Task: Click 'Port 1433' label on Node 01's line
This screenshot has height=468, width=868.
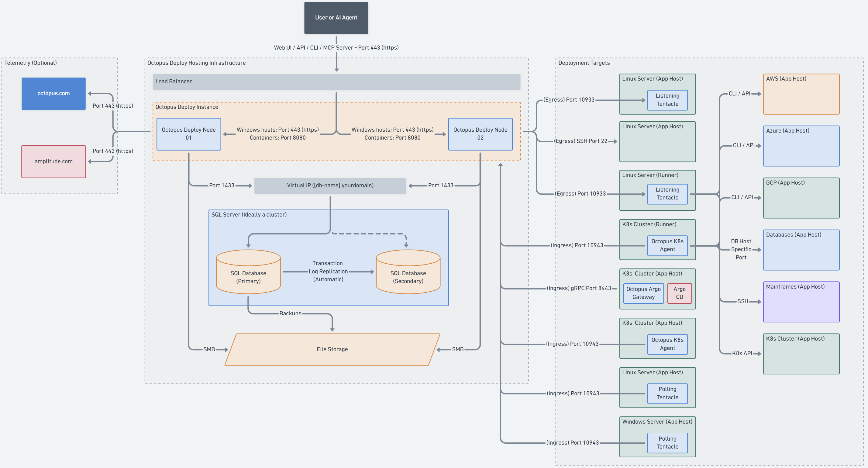Action: pyautogui.click(x=221, y=185)
